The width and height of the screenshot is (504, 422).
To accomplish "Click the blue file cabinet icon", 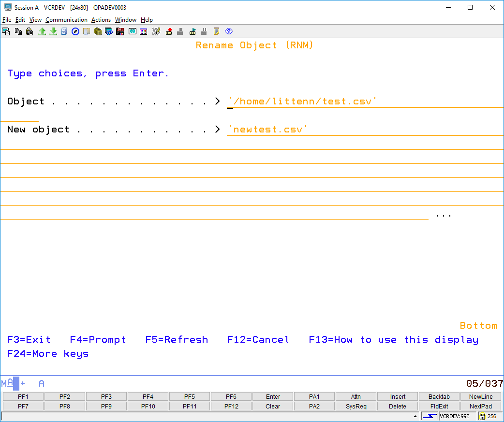I will pyautogui.click(x=64, y=31).
